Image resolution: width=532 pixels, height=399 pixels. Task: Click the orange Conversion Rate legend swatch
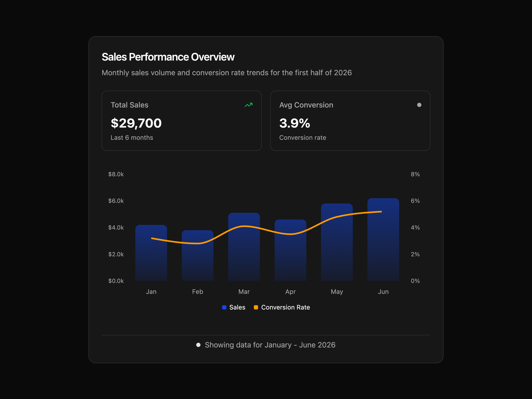coord(256,307)
